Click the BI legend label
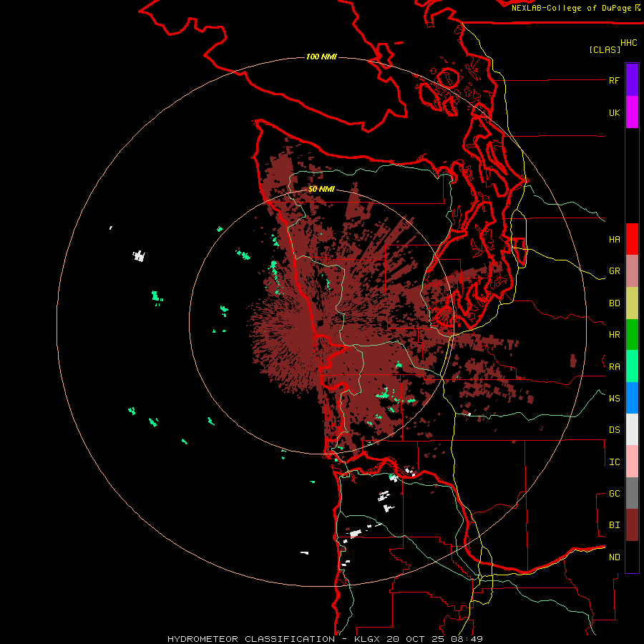 614,525
